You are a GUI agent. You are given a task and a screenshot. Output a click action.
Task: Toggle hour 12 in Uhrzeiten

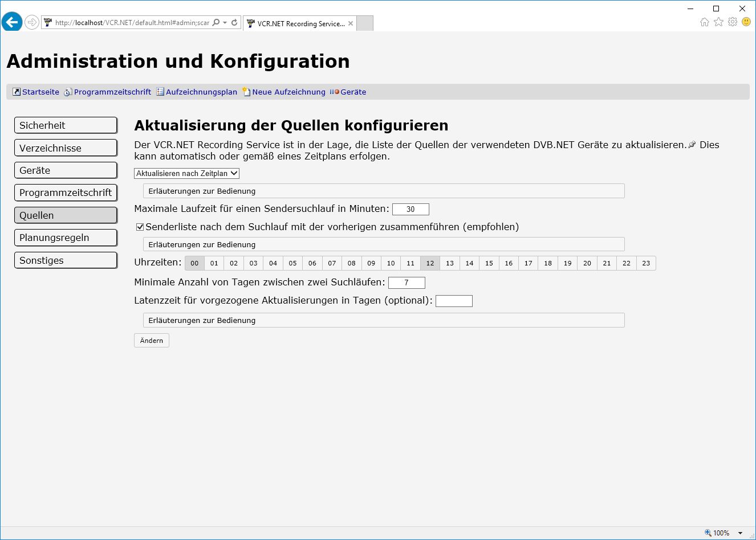click(430, 263)
